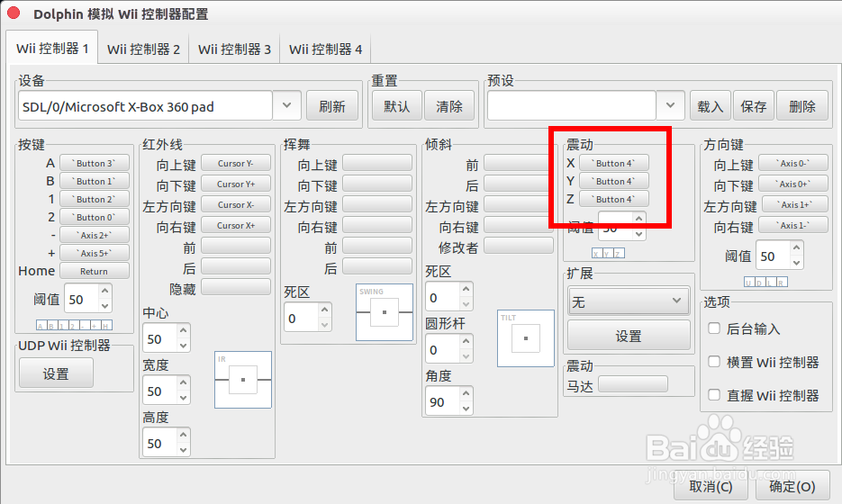Increase the 按键 threshold value stepper
This screenshot has height=504, width=842.
[104, 291]
